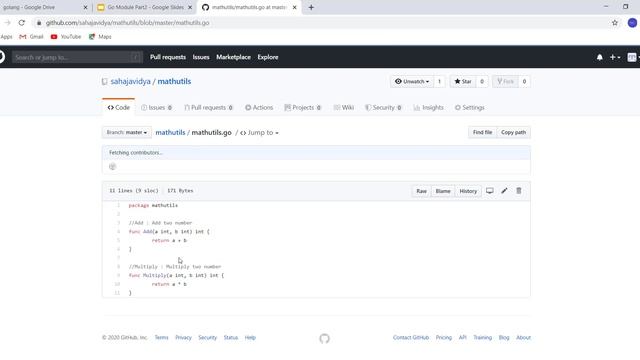Click the Copy path button
Viewport: 640px width, 360px height.
(x=513, y=133)
